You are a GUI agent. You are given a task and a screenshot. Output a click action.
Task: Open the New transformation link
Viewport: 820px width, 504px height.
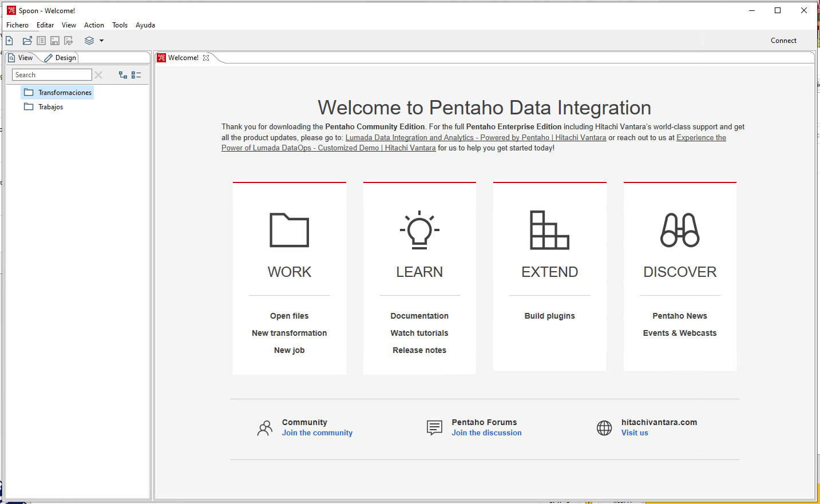pos(289,333)
